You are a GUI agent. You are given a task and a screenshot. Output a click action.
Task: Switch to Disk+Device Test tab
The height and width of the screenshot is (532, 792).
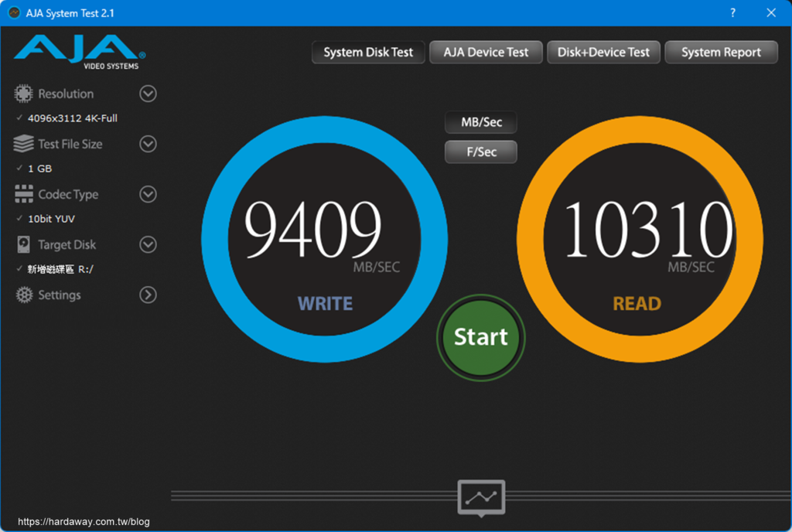click(x=603, y=52)
